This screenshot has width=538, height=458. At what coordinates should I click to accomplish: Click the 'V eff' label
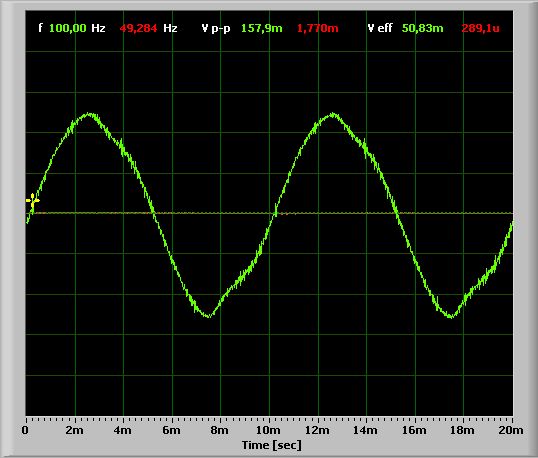pos(380,28)
